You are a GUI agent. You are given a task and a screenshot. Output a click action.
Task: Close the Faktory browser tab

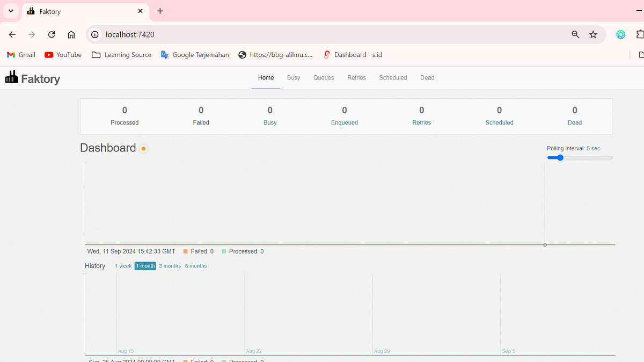click(x=141, y=11)
